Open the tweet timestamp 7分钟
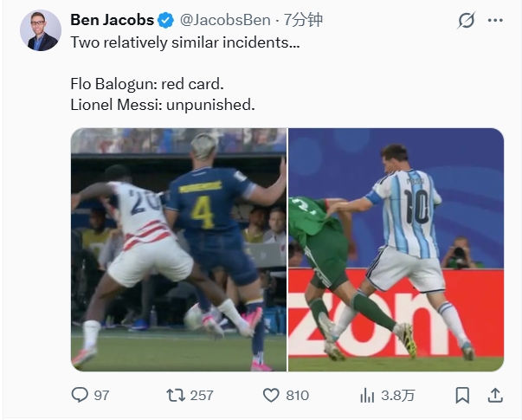The image size is (522, 420). click(303, 20)
